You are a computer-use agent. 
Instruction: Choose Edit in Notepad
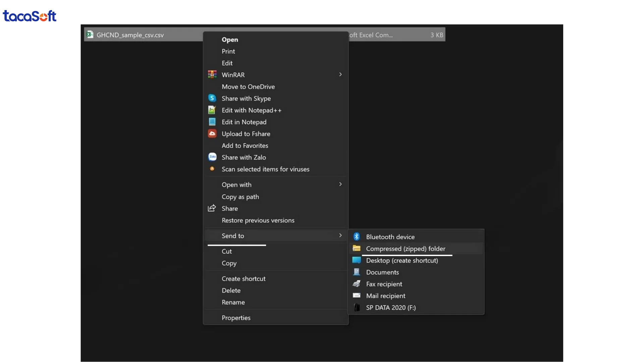click(x=276, y=122)
